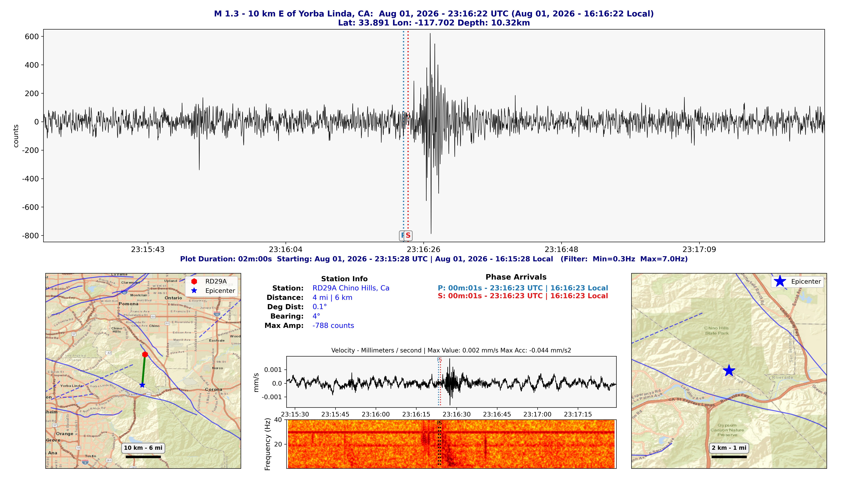Viewport: 868px width, 488px height.
Task: Click the 23:16:04 tick on the seismogram axis
Action: pos(286,250)
